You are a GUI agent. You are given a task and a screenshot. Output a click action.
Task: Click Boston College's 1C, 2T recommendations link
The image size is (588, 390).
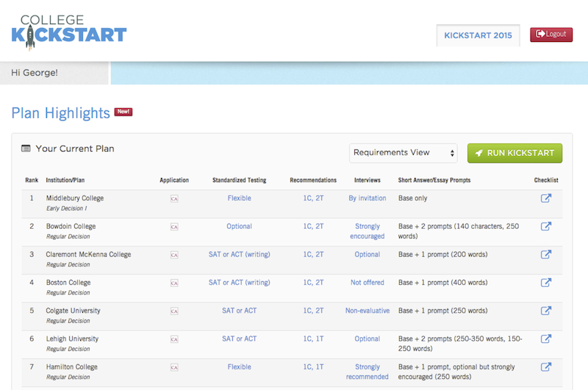tap(314, 283)
